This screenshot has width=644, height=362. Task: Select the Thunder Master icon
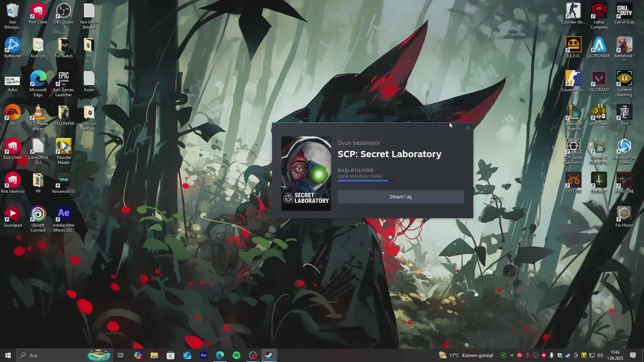pos(63,151)
